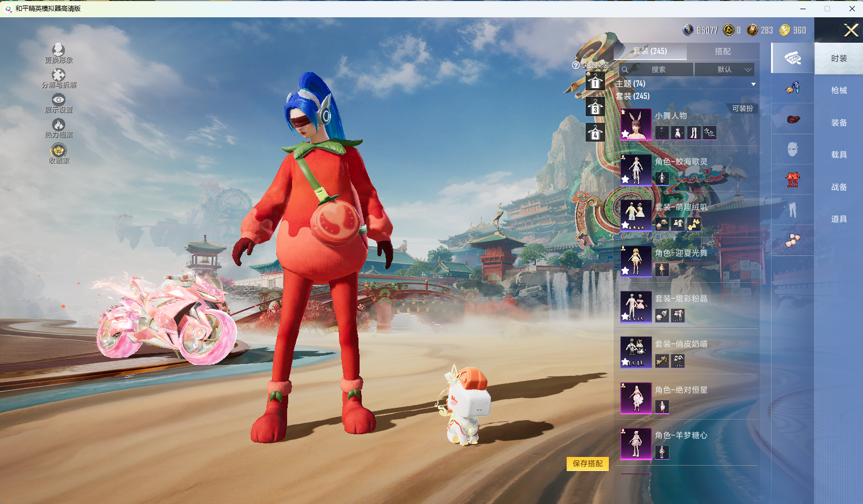The height and width of the screenshot is (504, 863).
Task: Open the 默认 sort dropdown
Action: (x=724, y=70)
